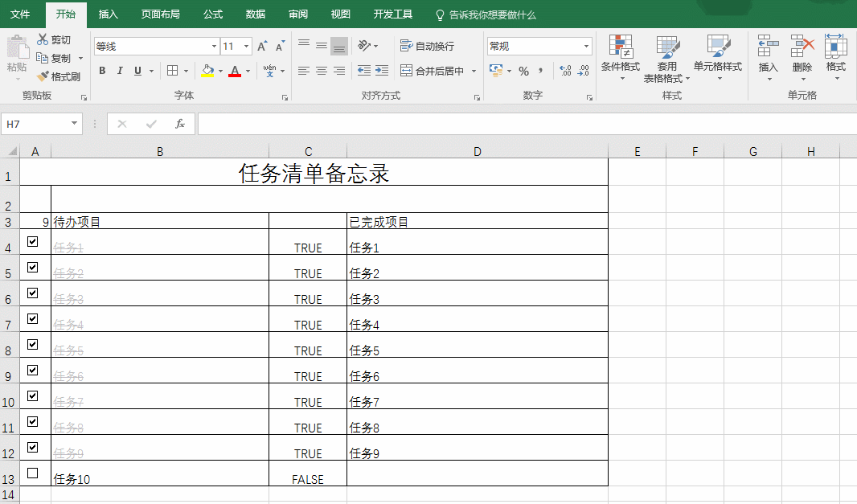Click the 格式 cells button

coord(835,59)
